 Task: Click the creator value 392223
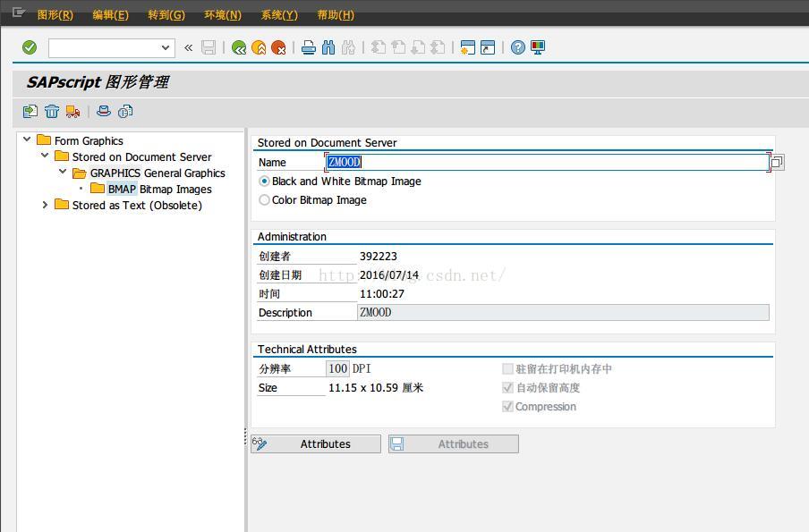379,257
